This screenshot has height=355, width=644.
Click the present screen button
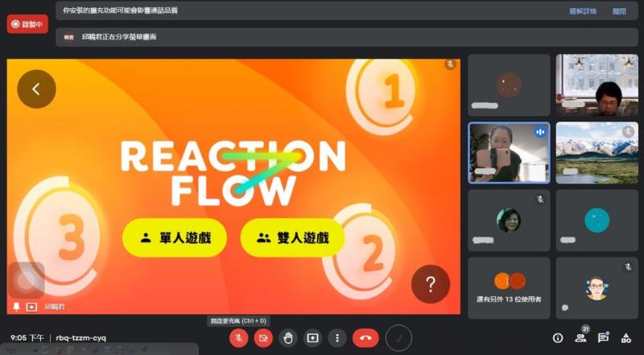(x=312, y=338)
